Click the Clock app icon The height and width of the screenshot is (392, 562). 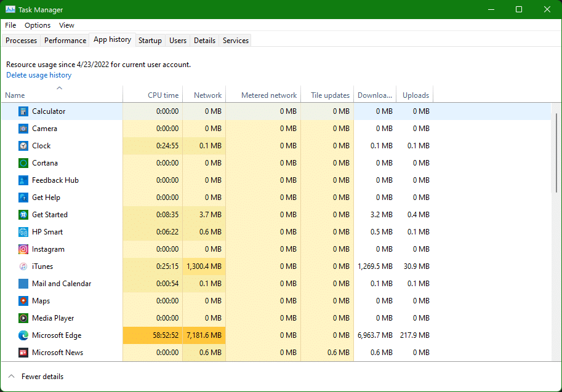(x=23, y=146)
